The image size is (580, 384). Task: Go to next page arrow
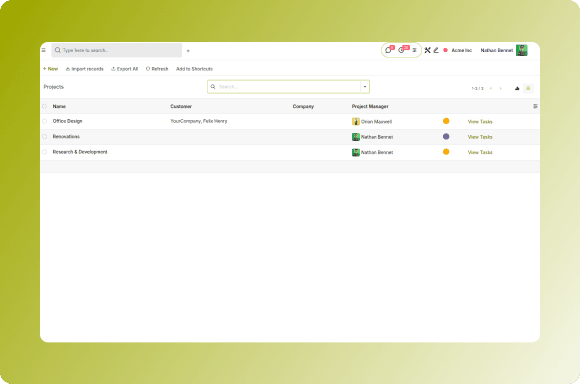click(500, 88)
